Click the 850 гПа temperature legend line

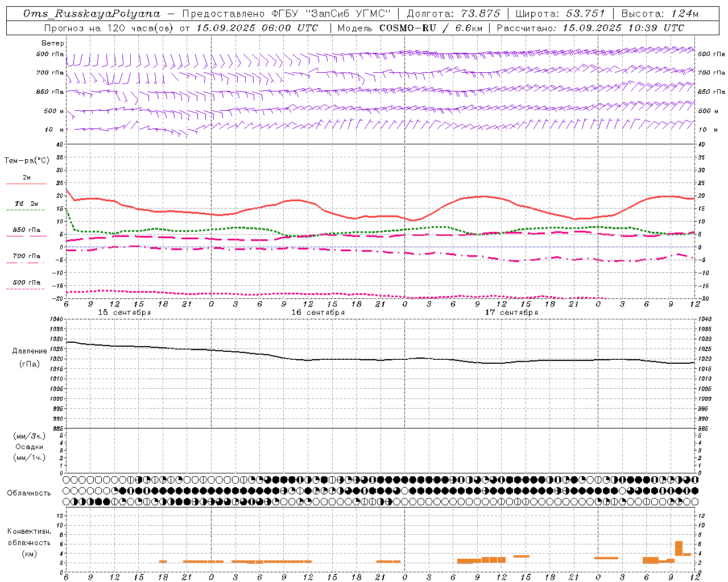[26, 236]
